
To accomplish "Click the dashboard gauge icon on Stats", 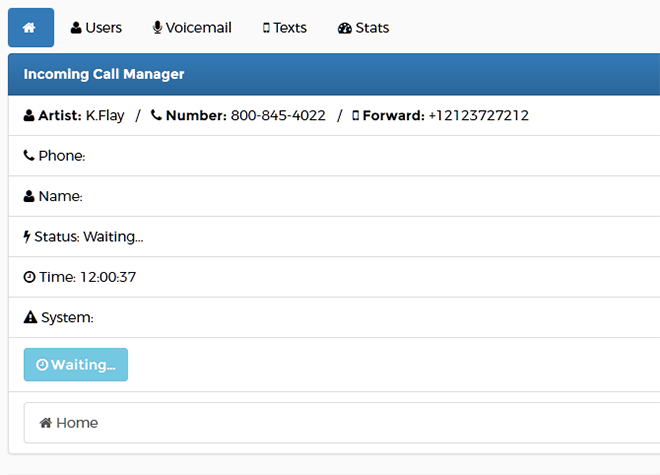I will [345, 28].
